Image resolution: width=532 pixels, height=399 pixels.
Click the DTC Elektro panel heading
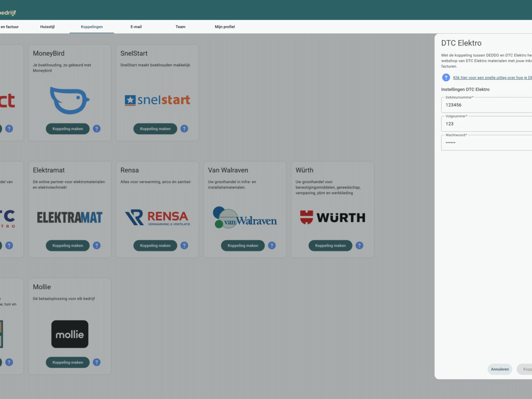pos(462,43)
